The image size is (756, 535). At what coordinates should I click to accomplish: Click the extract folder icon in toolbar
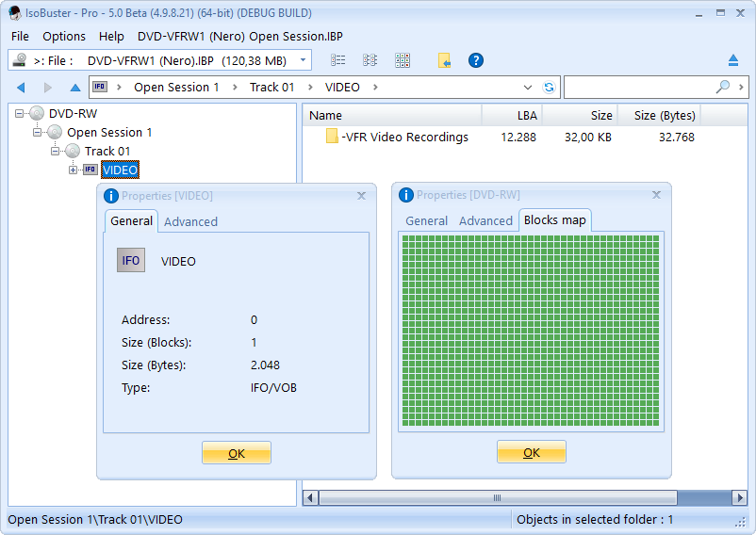point(444,60)
